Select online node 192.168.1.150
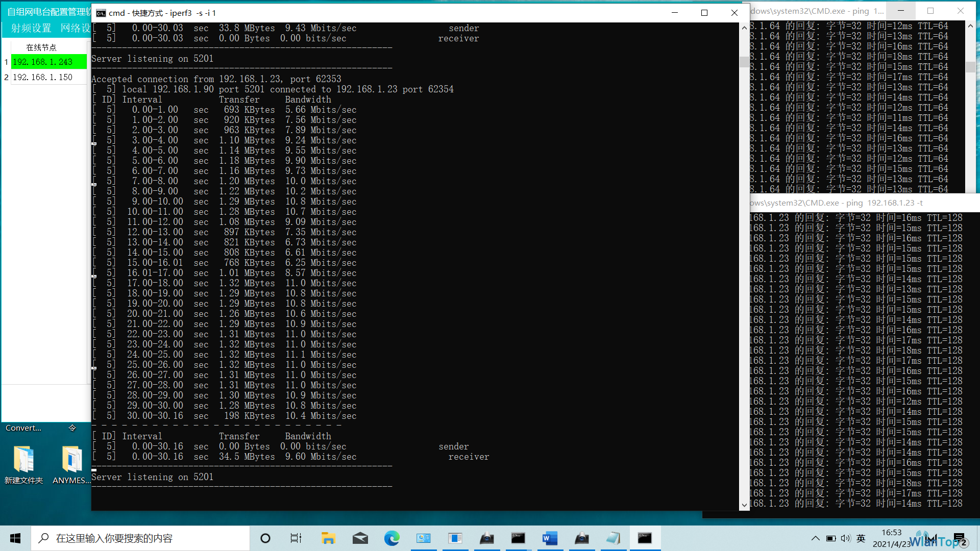 point(48,77)
